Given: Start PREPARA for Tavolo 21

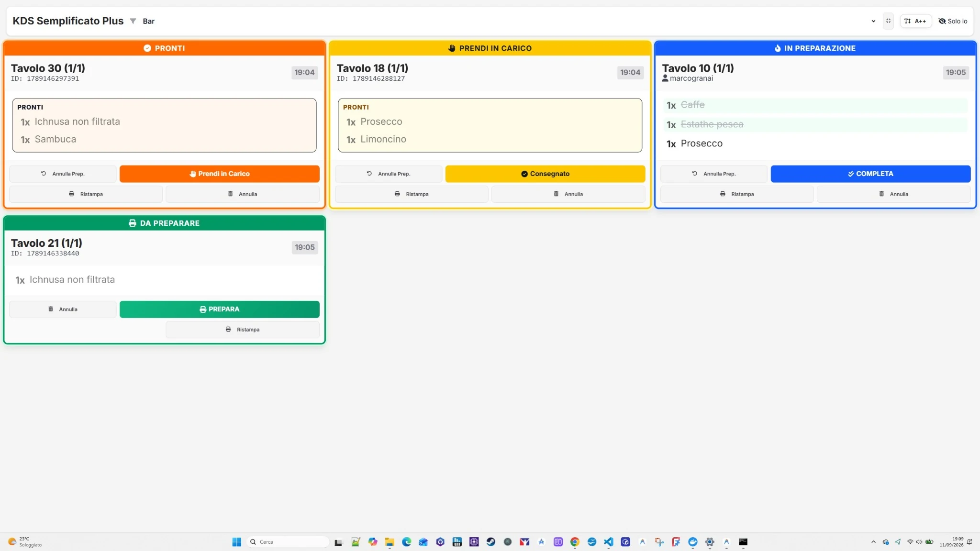Looking at the screenshot, I should pos(219,309).
